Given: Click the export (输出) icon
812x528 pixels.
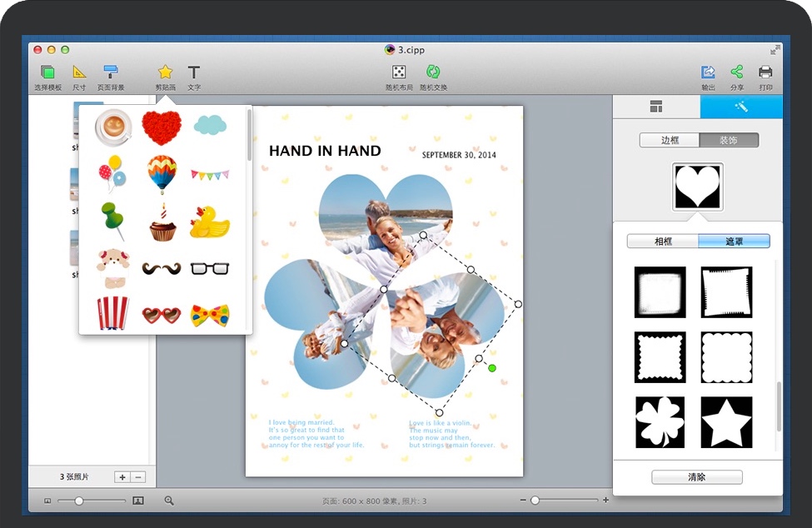Looking at the screenshot, I should pos(708,72).
